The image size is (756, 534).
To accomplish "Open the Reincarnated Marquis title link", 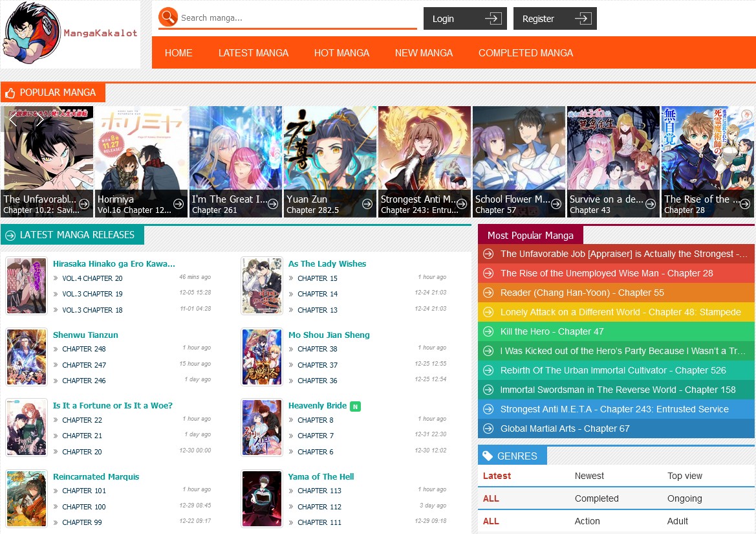I will tap(96, 476).
